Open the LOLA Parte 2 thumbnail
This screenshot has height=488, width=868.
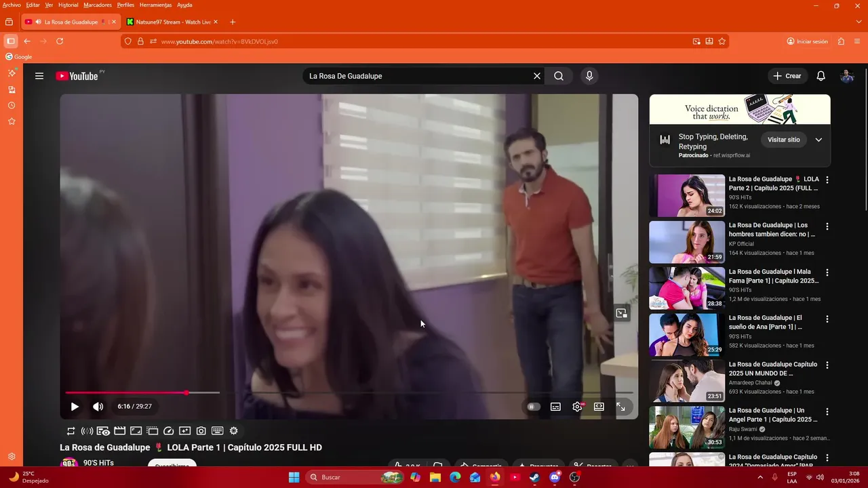pos(687,196)
